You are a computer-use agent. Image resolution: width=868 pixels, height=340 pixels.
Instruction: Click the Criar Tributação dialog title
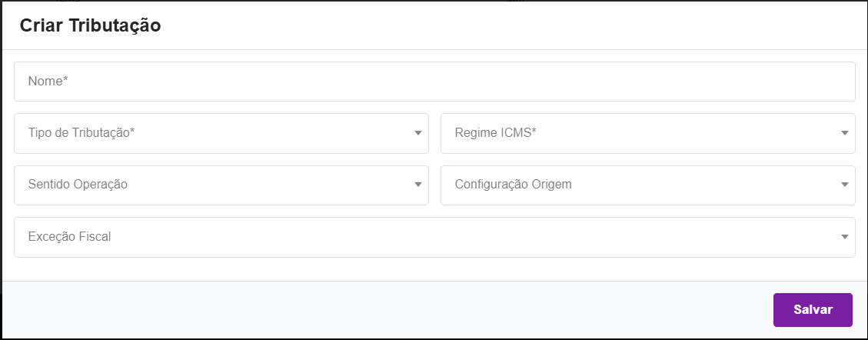[90, 25]
